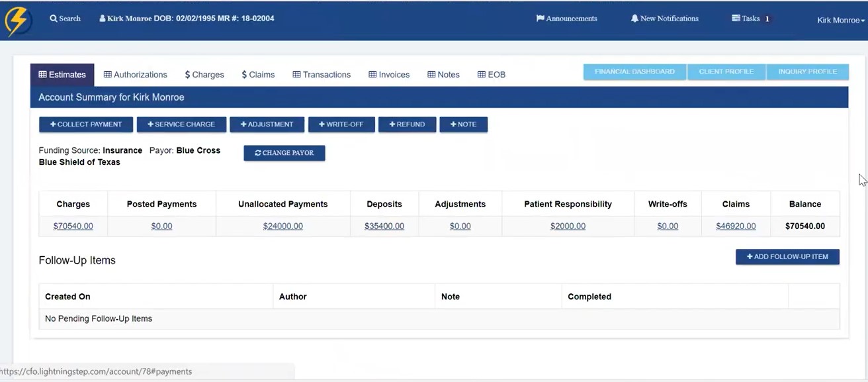The width and height of the screenshot is (868, 382).
Task: Click the $46920.00 claims amount link
Action: coord(736,226)
